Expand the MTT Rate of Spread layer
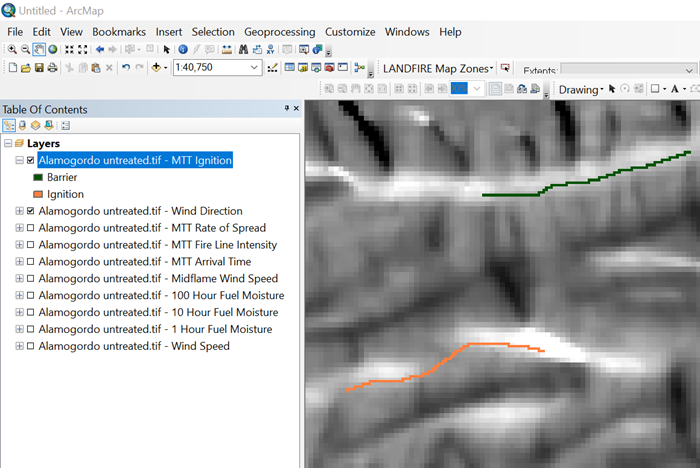Screen dimensions: 700x468 coord(19,228)
